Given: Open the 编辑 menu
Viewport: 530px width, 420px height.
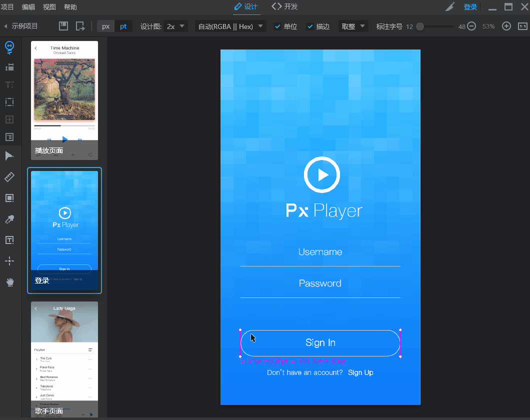Looking at the screenshot, I should [x=28, y=7].
